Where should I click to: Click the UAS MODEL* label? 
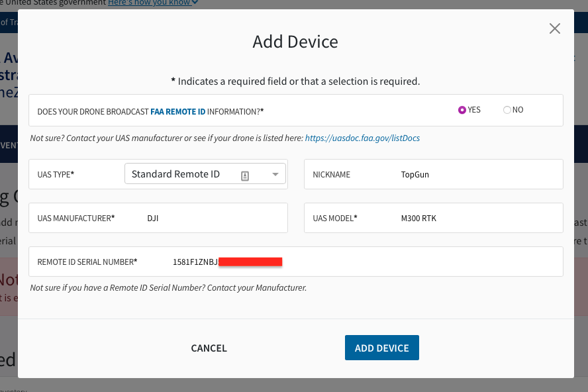pos(335,219)
